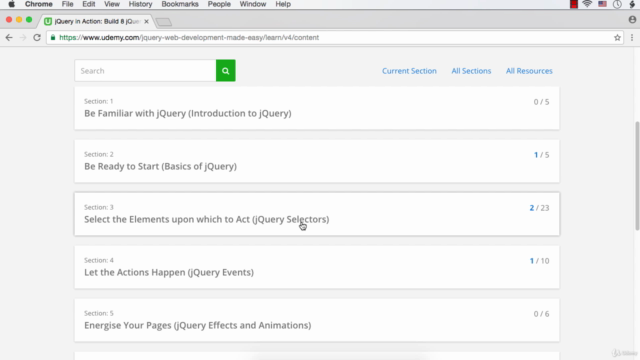
Task: Open the clock Time Machine icon in menu bar
Action: 617,4
